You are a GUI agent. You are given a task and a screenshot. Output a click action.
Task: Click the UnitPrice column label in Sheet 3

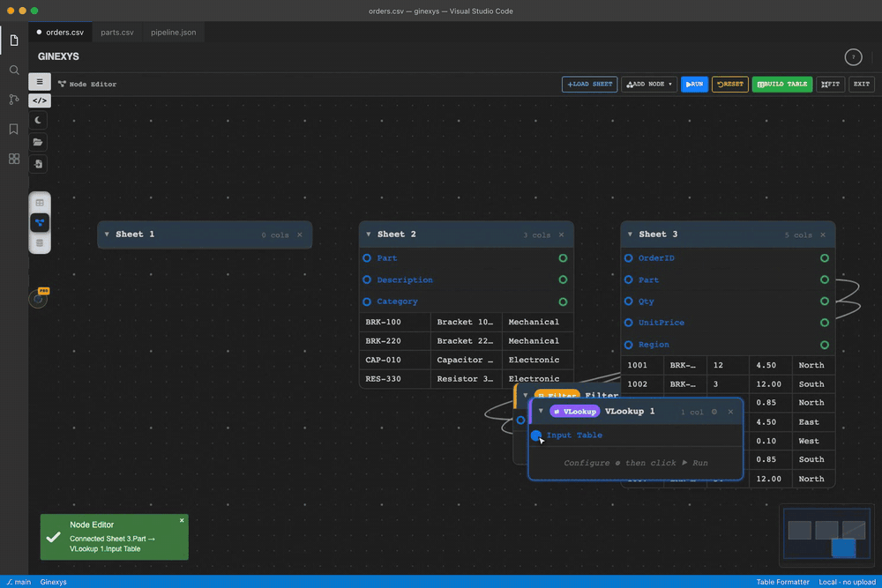pyautogui.click(x=661, y=323)
